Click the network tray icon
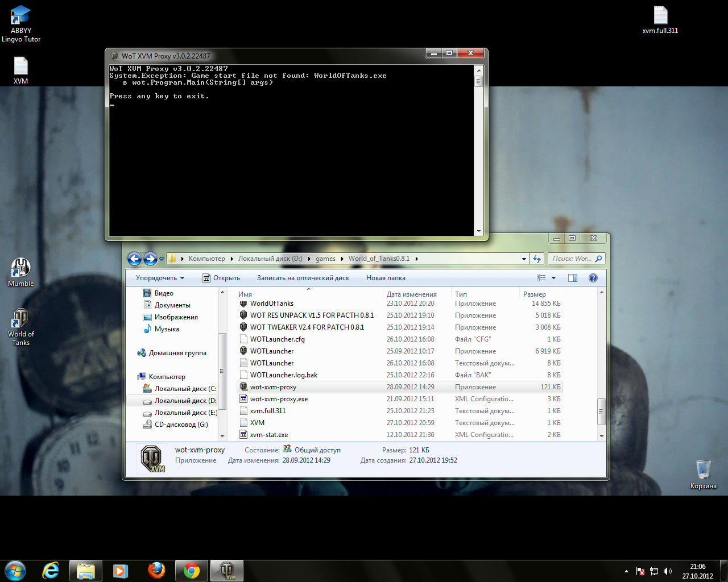Screen dimensions: 728x582 pyautogui.click(x=654, y=571)
